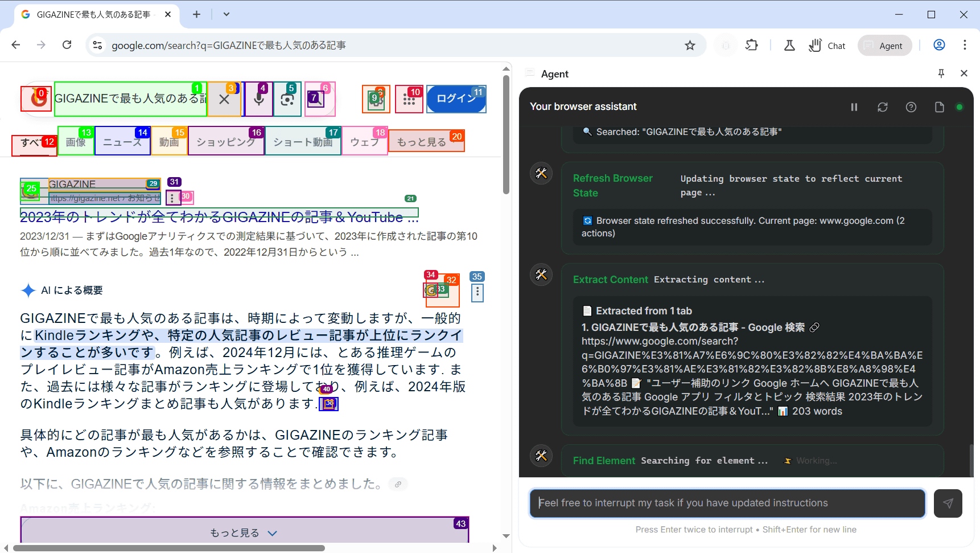
Task: Open assistant help question-mark icon
Action: [911, 107]
